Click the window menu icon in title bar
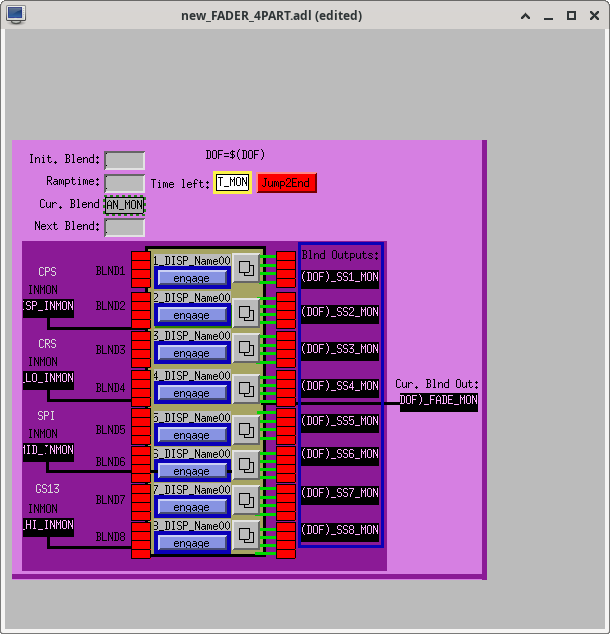This screenshot has height=634, width=610. coord(16,15)
